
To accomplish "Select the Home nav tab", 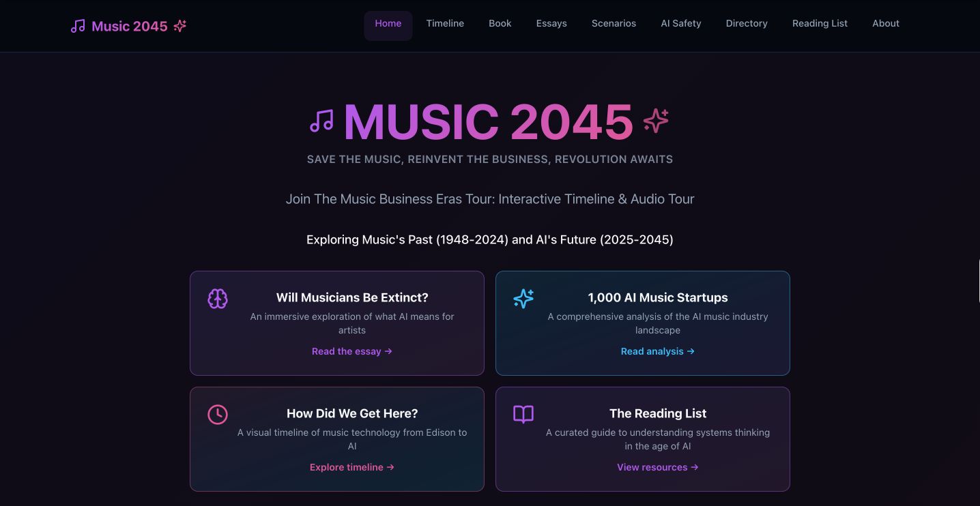I will coord(388,25).
